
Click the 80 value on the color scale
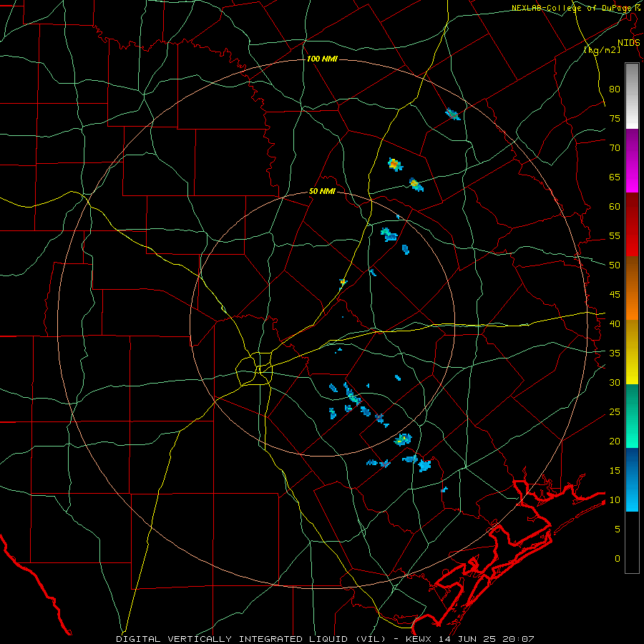pos(615,89)
